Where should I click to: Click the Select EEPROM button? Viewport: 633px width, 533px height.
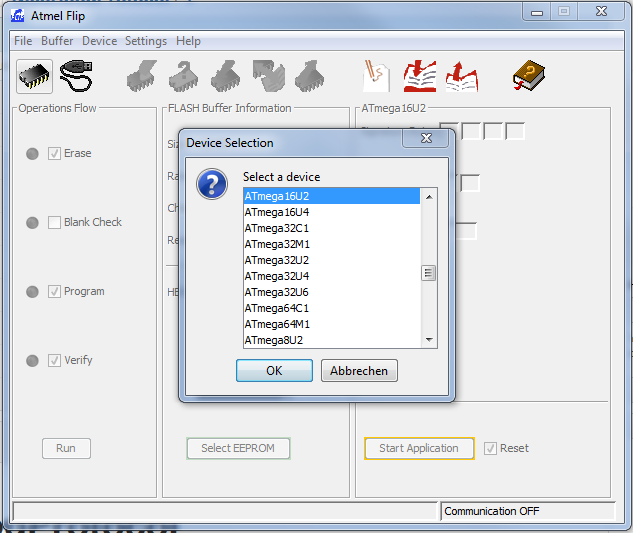click(x=238, y=448)
